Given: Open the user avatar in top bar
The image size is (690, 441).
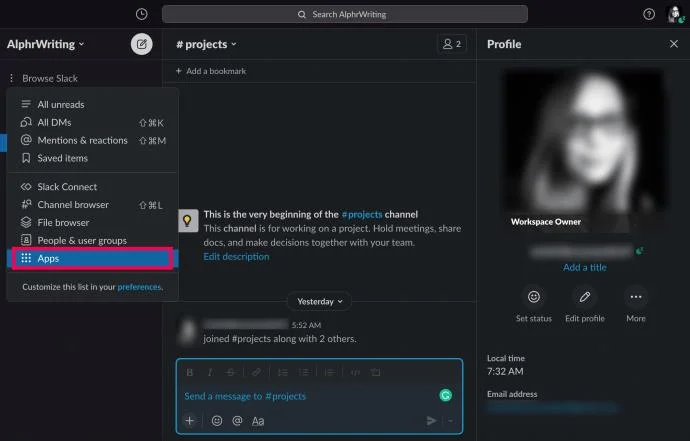Looking at the screenshot, I should (x=675, y=14).
